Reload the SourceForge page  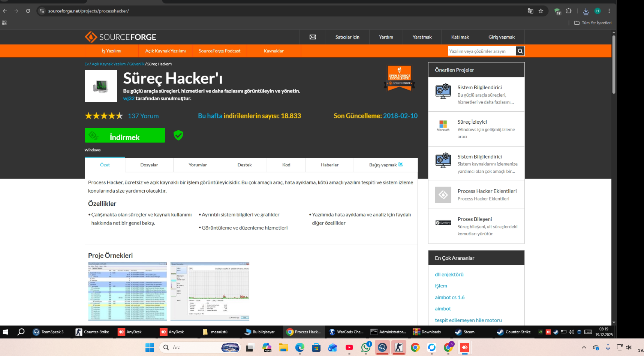click(28, 11)
